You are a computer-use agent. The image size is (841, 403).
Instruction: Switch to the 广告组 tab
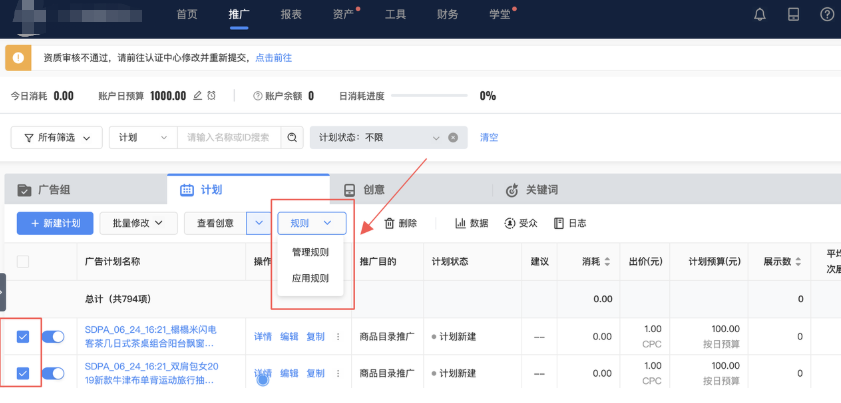coord(86,190)
